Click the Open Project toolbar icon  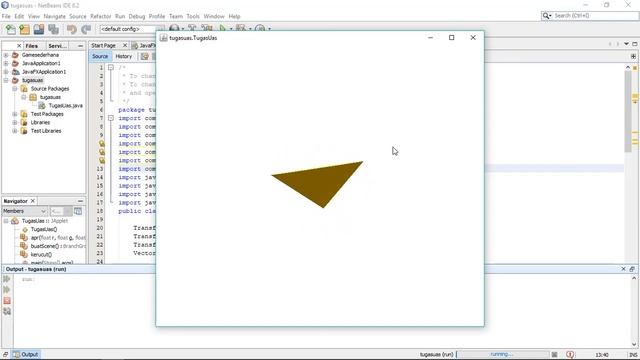click(x=39, y=29)
